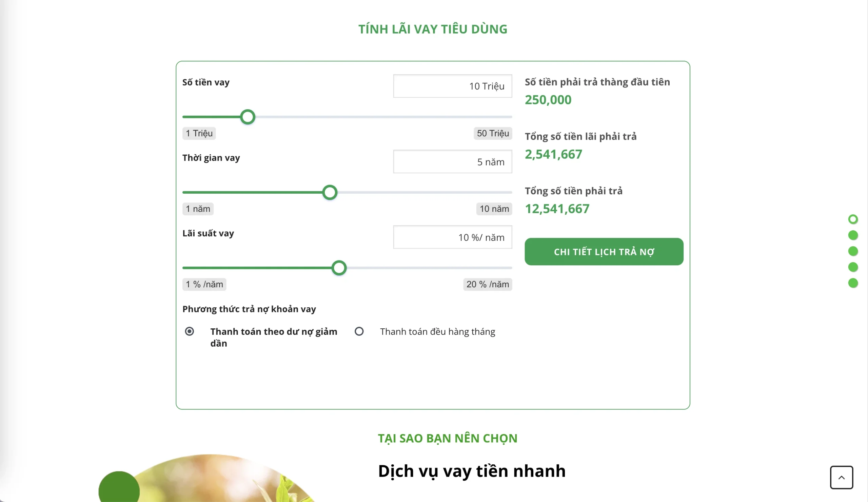Select the first navigation dot on the right
Screen dimensions: 868x502
(x=853, y=219)
